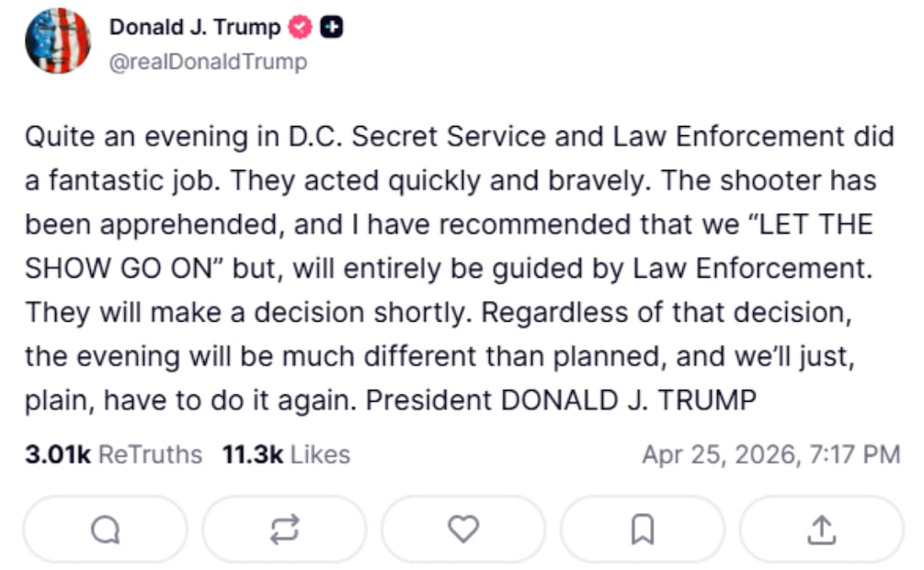Expand details by clicking the verified checkmark
This screenshot has width=924, height=570.
(298, 27)
